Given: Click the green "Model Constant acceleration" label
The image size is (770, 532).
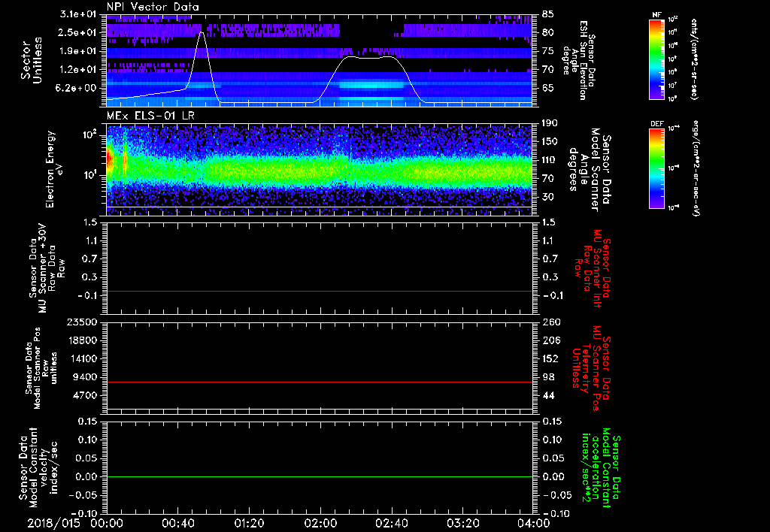Looking at the screenshot, I should pyautogui.click(x=601, y=469).
